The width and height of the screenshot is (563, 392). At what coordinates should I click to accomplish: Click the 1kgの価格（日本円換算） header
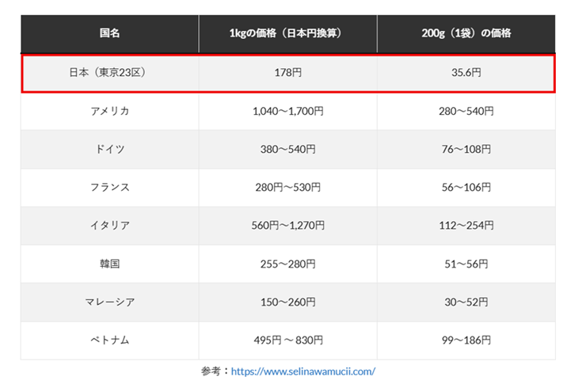click(287, 34)
